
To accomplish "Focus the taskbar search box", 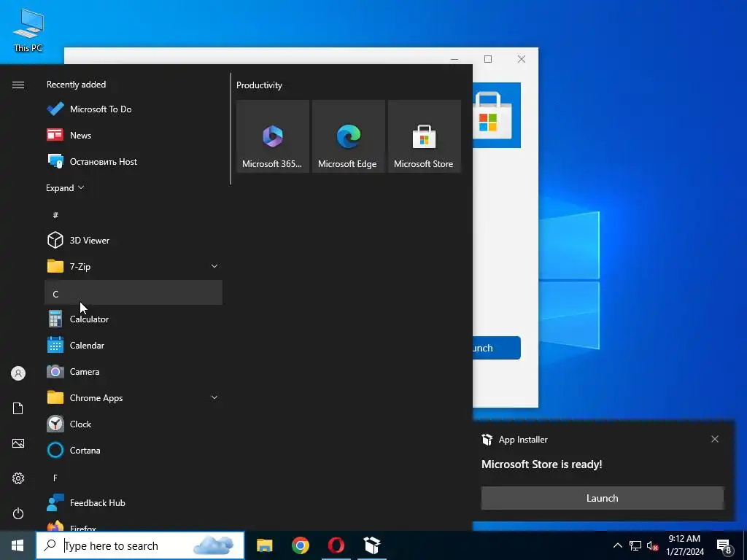I will (140, 545).
